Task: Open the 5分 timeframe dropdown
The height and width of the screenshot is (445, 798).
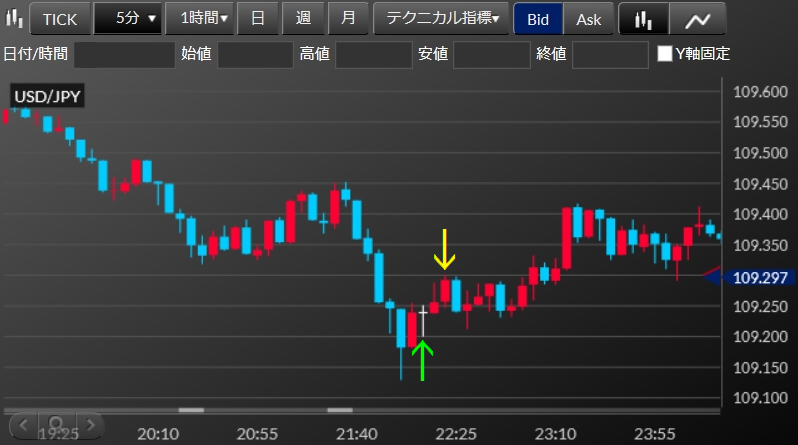Action: [128, 19]
